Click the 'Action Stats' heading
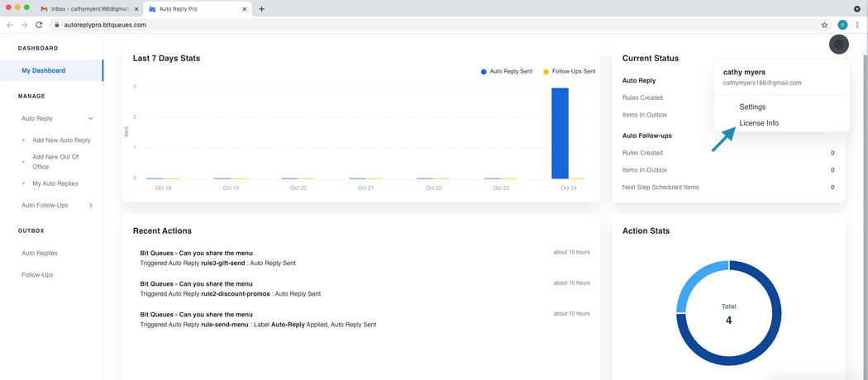This screenshot has width=868, height=380. click(646, 230)
